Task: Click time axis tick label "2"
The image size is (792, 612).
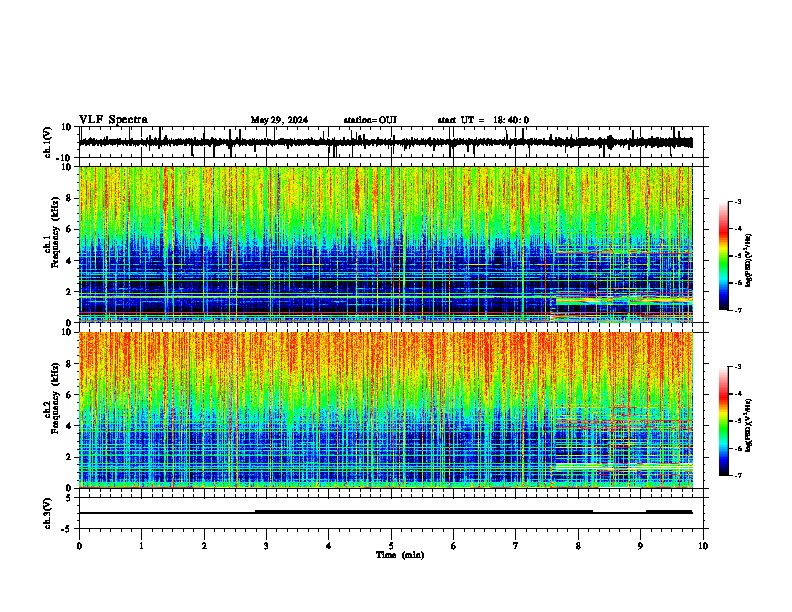Action: pos(204,546)
